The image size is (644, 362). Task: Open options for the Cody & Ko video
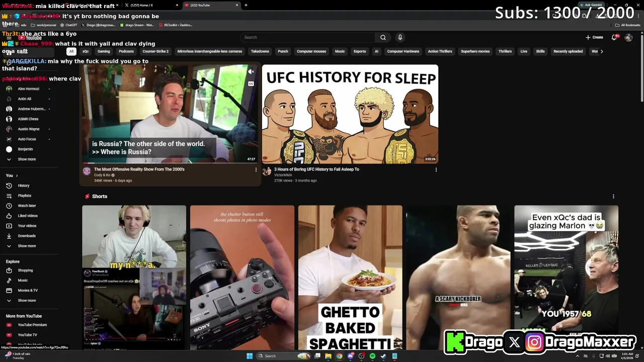(256, 170)
